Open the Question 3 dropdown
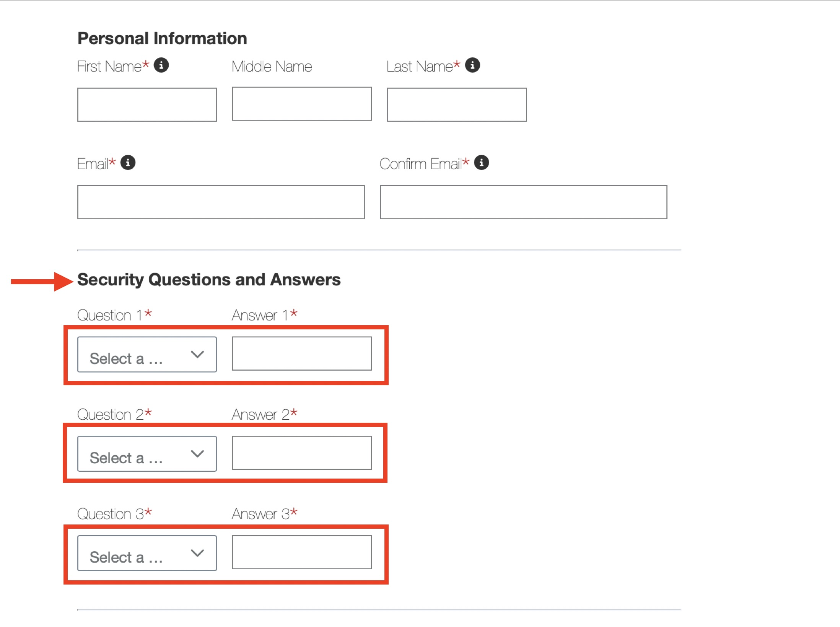This screenshot has height=627, width=840. point(147,553)
